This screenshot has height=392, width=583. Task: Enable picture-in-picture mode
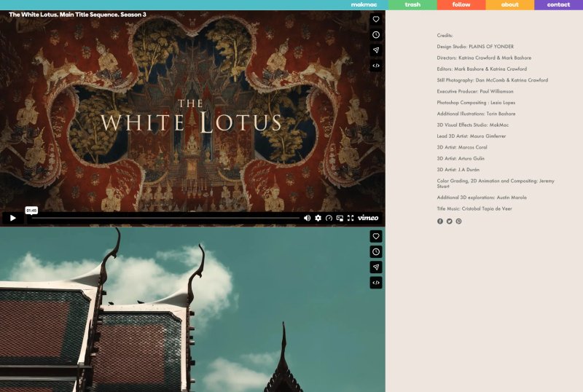point(340,218)
